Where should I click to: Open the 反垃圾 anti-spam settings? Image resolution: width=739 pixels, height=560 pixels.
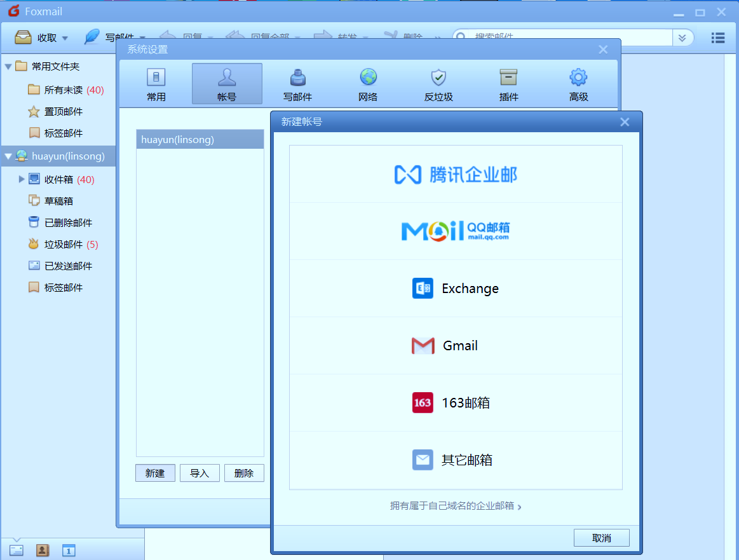438,83
